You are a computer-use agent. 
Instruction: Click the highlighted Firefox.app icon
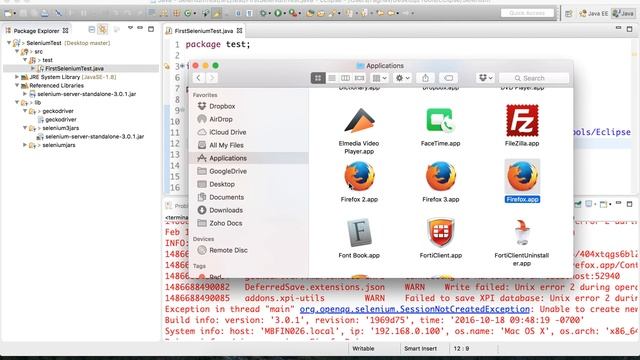(x=522, y=176)
